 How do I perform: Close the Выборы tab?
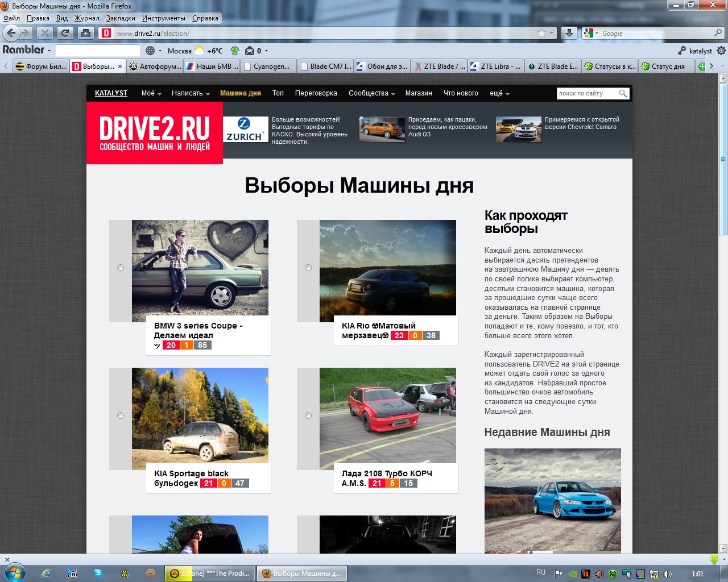point(120,66)
